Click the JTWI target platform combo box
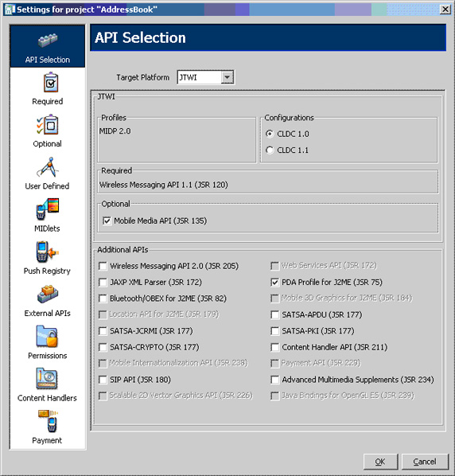This screenshot has height=476, width=455. point(206,77)
